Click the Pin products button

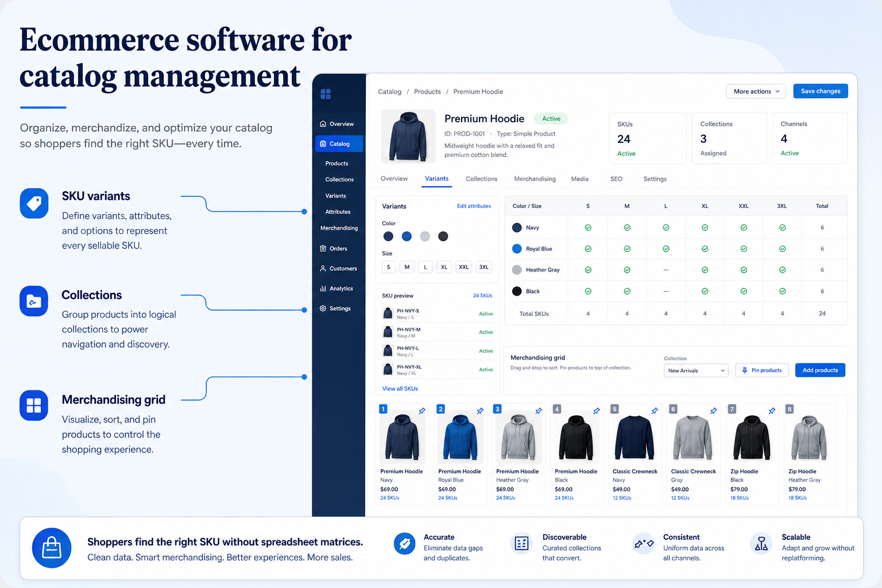[x=762, y=370]
